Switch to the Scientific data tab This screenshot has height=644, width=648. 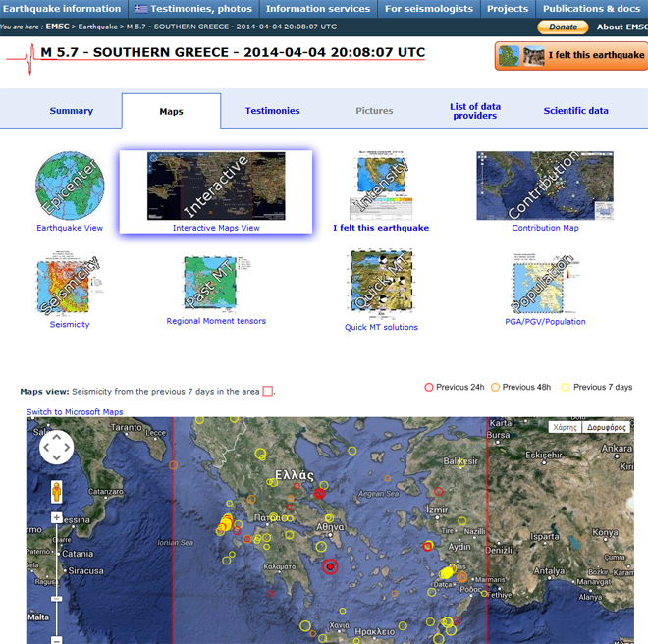[x=575, y=111]
